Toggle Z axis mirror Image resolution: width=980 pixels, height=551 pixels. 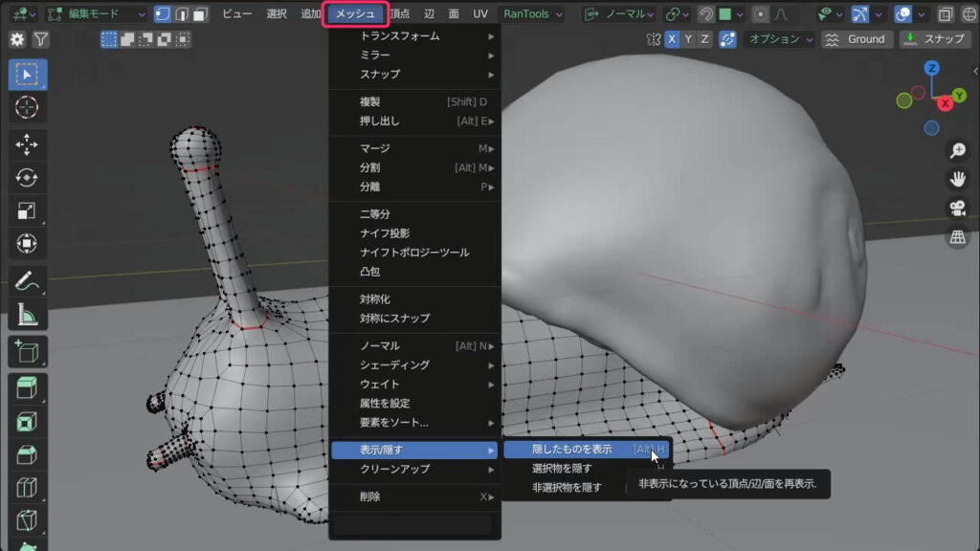click(704, 39)
